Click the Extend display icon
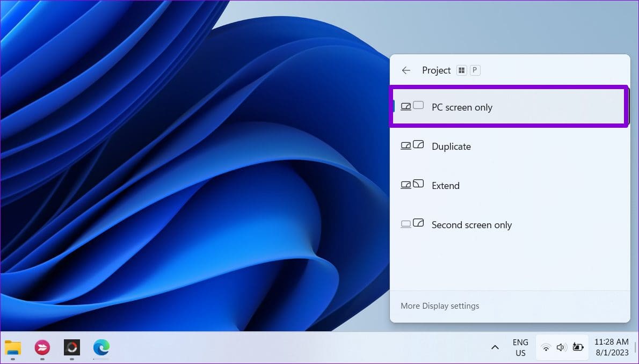The image size is (639, 364). [x=412, y=184]
